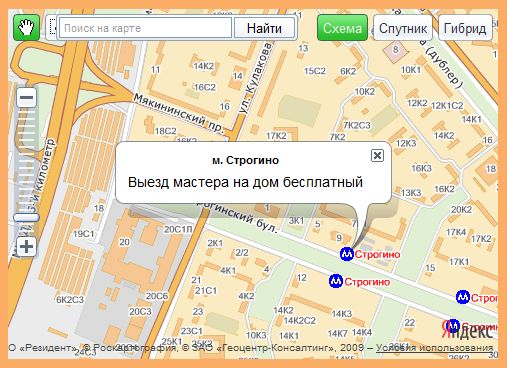Click house number 16К3
The image size is (507, 368).
click(421, 168)
